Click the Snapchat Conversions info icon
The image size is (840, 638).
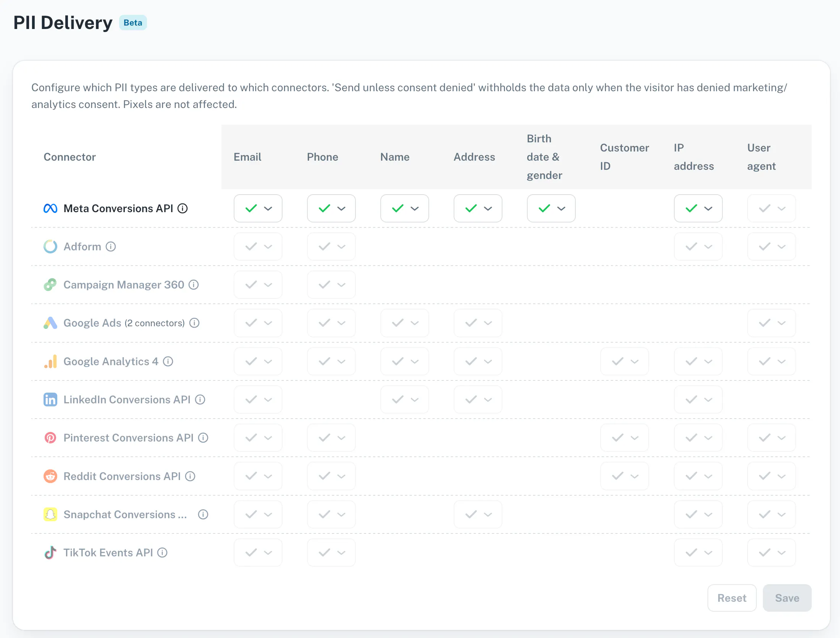(203, 514)
